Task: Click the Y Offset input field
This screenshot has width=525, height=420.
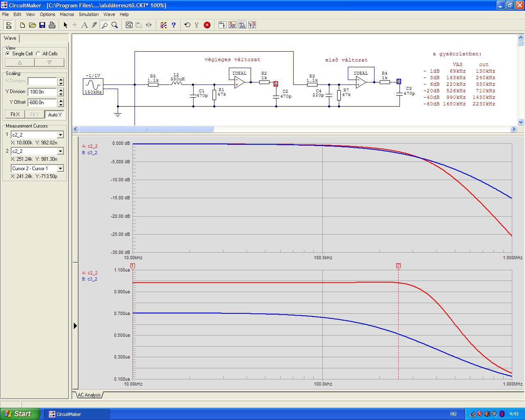Action: [x=42, y=102]
